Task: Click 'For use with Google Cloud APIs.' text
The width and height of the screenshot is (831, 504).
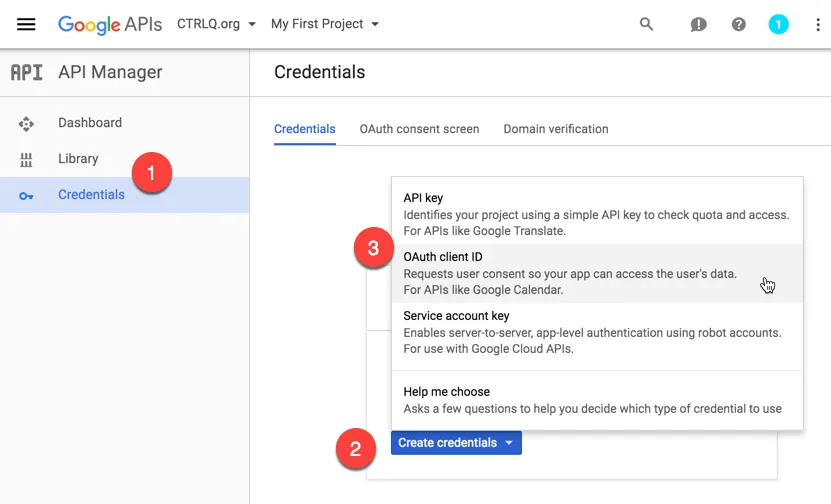Action: pyautogui.click(x=489, y=349)
